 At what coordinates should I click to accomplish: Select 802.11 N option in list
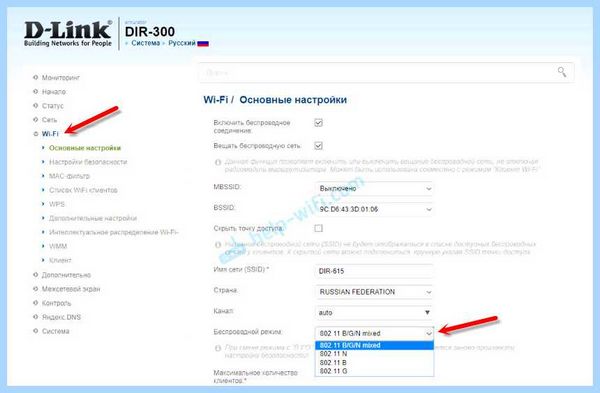[374, 354]
